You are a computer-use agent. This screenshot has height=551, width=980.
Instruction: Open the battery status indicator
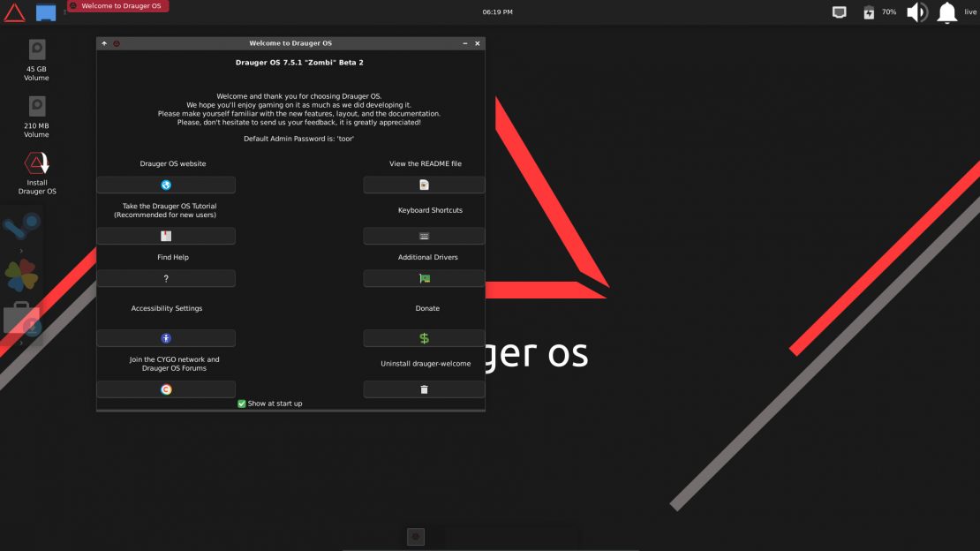point(869,12)
